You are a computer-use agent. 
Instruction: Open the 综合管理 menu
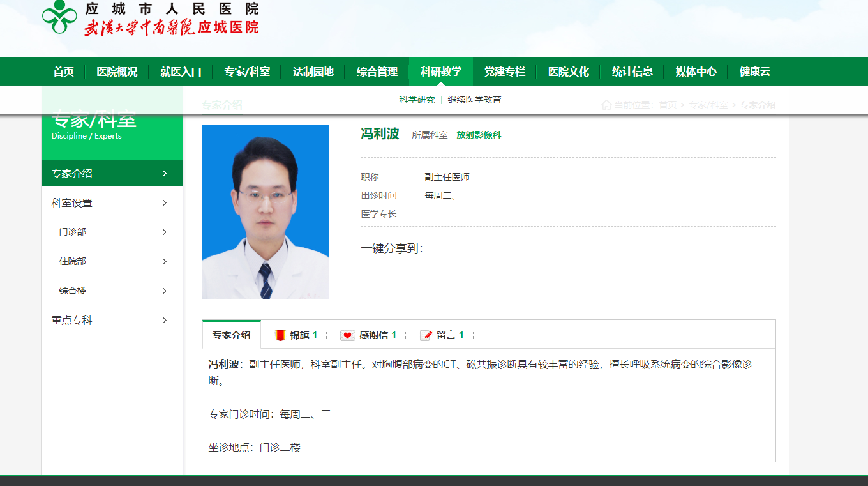(x=377, y=72)
